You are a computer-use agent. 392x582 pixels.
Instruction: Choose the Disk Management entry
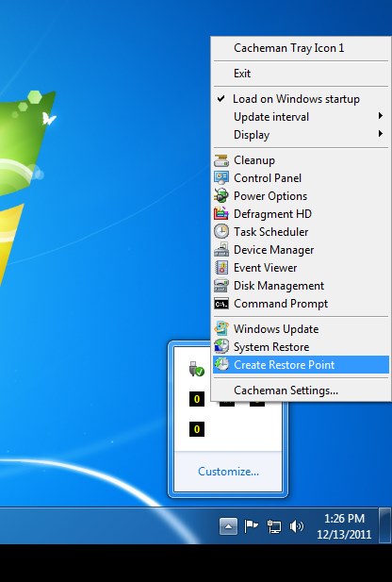302,286
